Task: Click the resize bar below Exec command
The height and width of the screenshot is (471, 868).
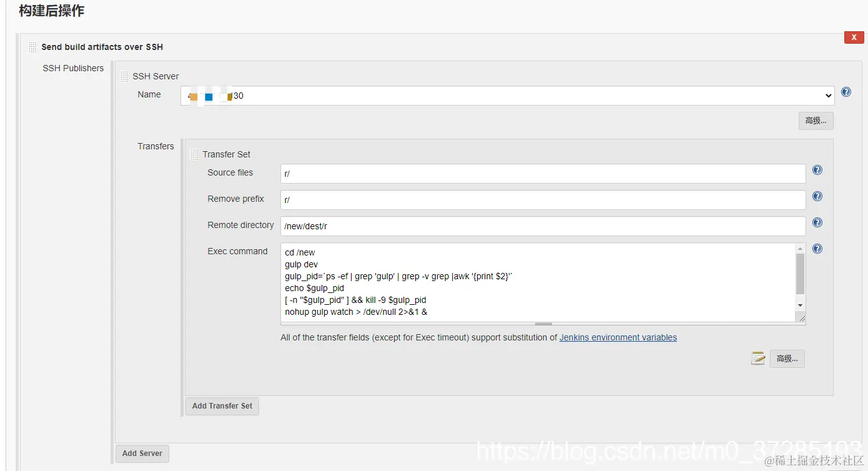Action: [x=543, y=324]
